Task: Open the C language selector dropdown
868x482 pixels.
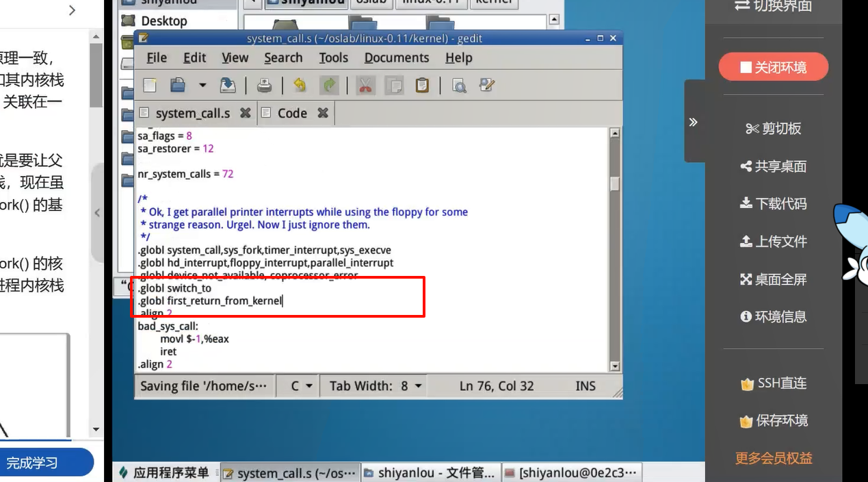Action: pyautogui.click(x=301, y=386)
